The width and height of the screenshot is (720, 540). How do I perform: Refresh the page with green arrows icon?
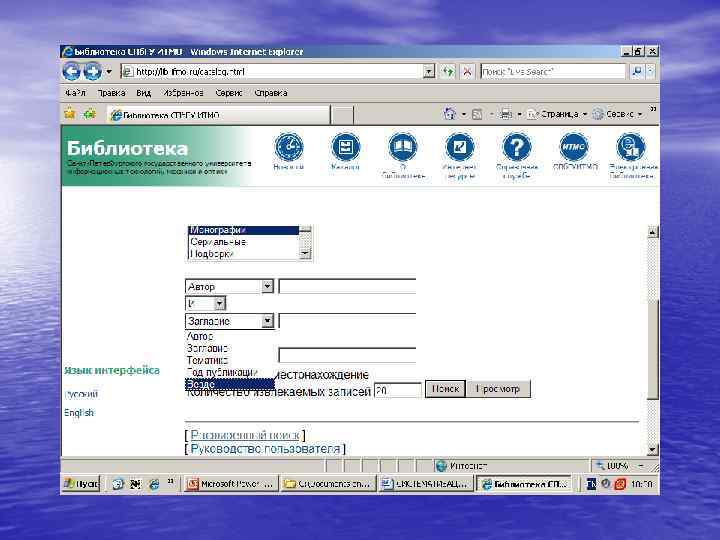point(448,72)
